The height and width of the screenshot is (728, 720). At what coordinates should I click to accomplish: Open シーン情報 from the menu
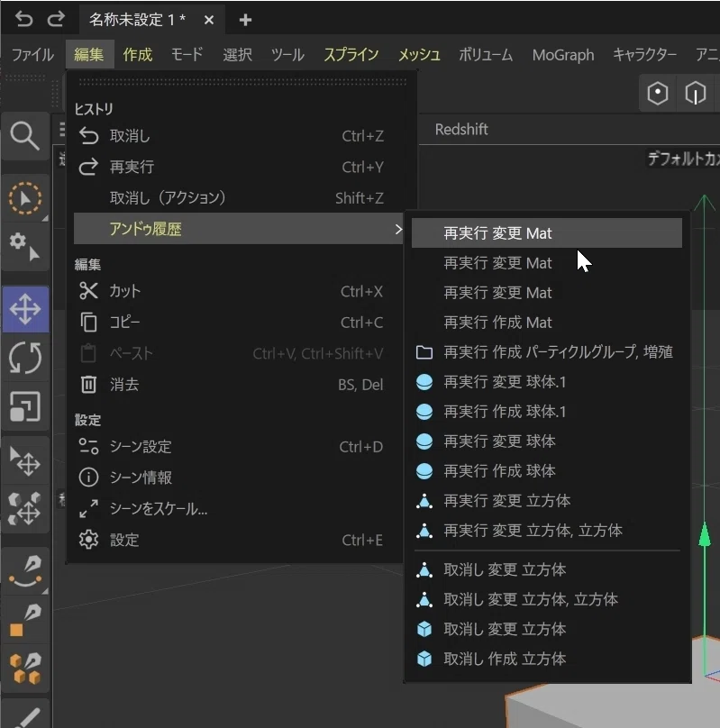point(238,478)
